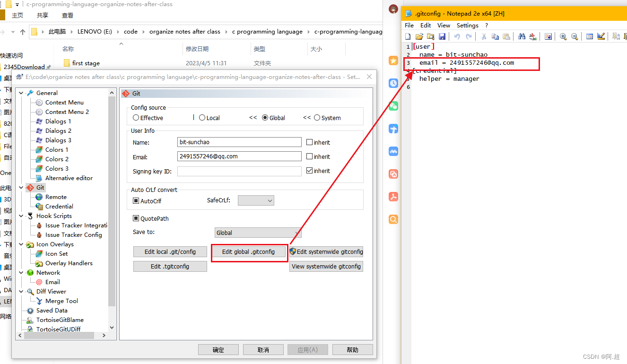
Task: Select the System config source
Action: pyautogui.click(x=327, y=118)
